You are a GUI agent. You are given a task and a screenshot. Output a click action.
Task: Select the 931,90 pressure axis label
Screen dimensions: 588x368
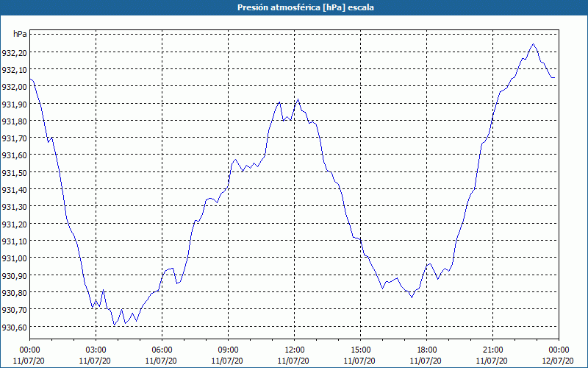[15, 105]
